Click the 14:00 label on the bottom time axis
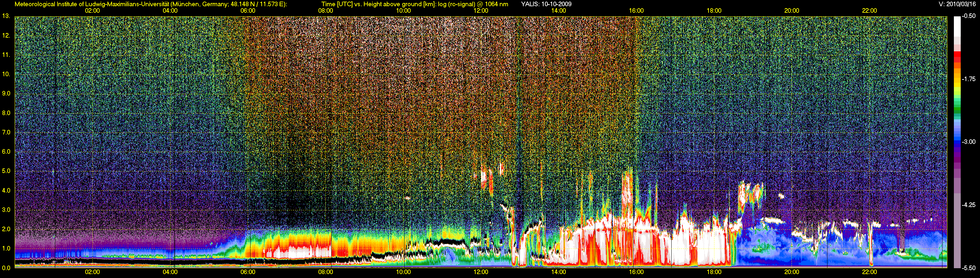 tap(559, 272)
